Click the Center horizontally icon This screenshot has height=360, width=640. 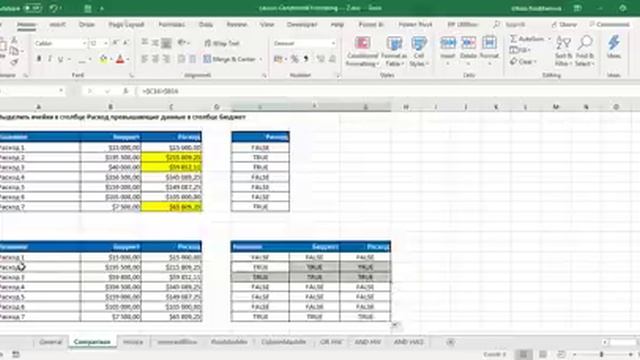tap(155, 59)
